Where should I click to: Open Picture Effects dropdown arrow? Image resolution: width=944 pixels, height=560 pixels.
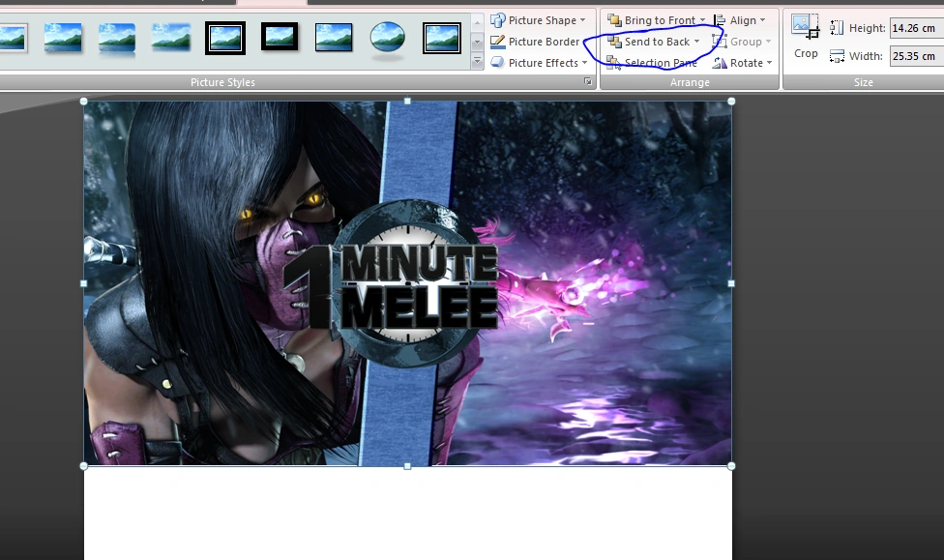584,63
